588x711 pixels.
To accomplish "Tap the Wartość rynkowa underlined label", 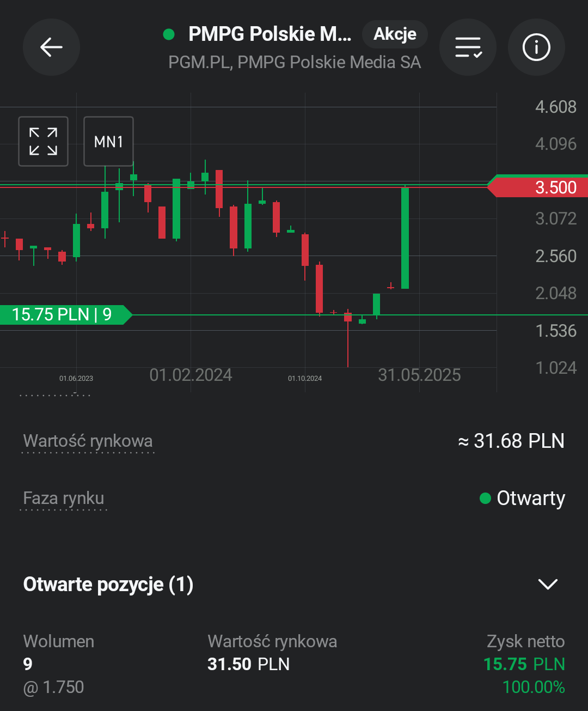I will [x=88, y=441].
